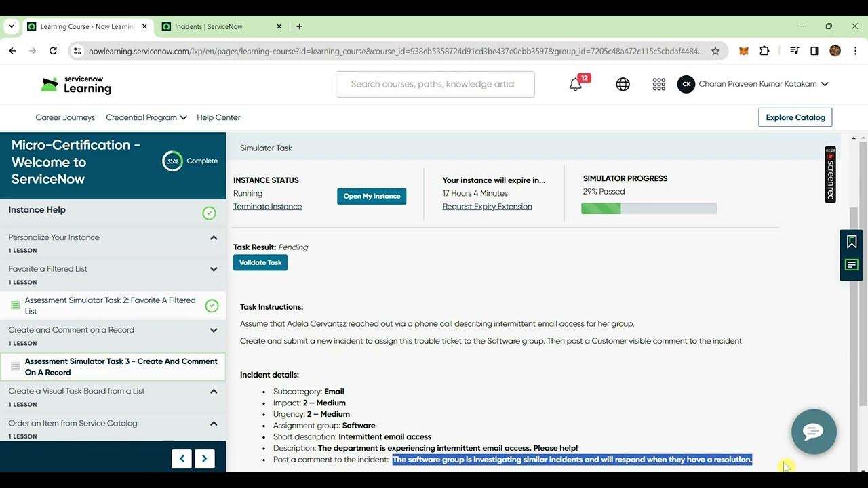The width and height of the screenshot is (868, 488).
Task: Open the notifications bell
Action: pos(576,85)
